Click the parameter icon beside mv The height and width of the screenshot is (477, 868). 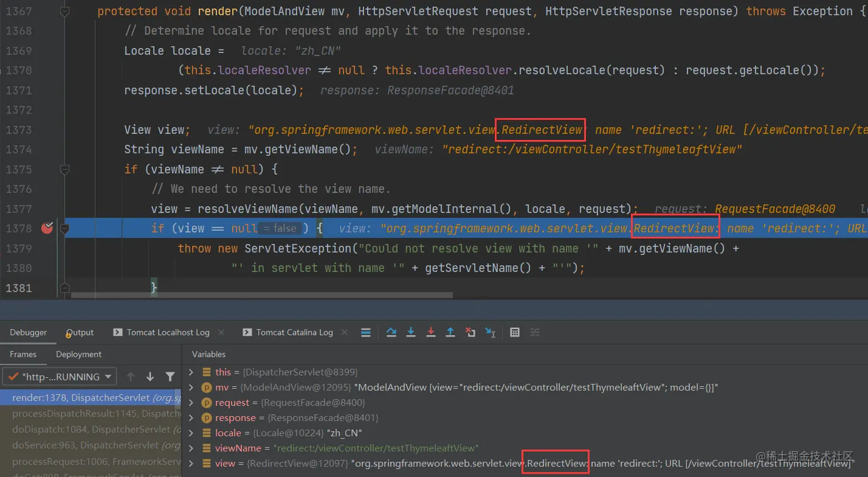207,387
